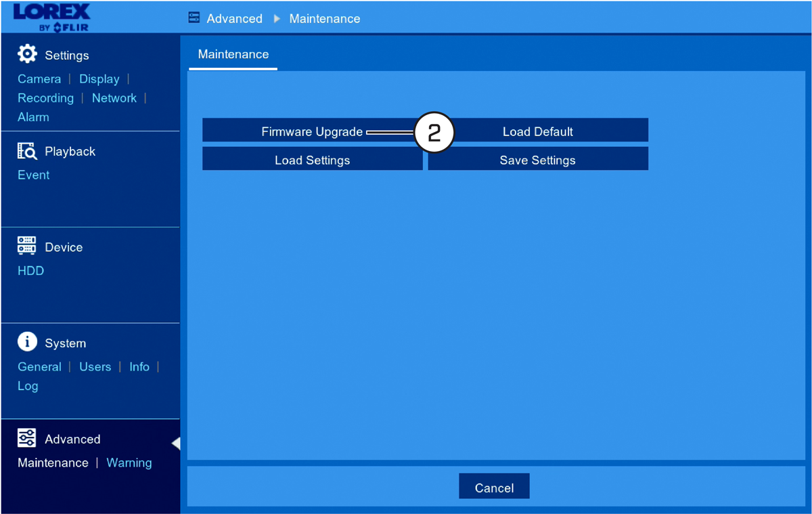Open General system settings

[x=39, y=367]
